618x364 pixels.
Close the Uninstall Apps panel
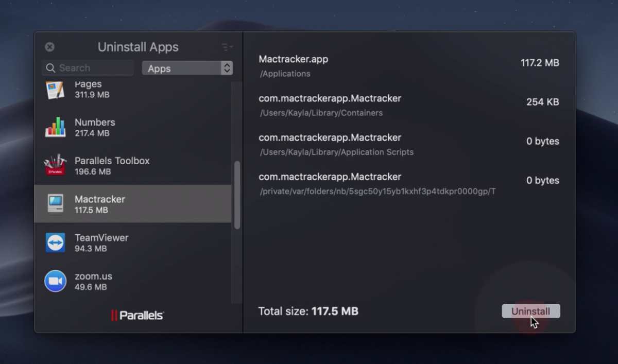[49, 47]
